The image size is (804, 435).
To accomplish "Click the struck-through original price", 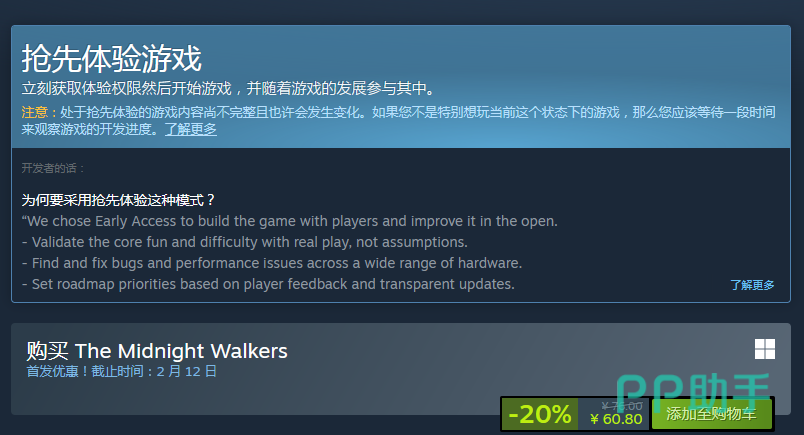I will [x=622, y=406].
